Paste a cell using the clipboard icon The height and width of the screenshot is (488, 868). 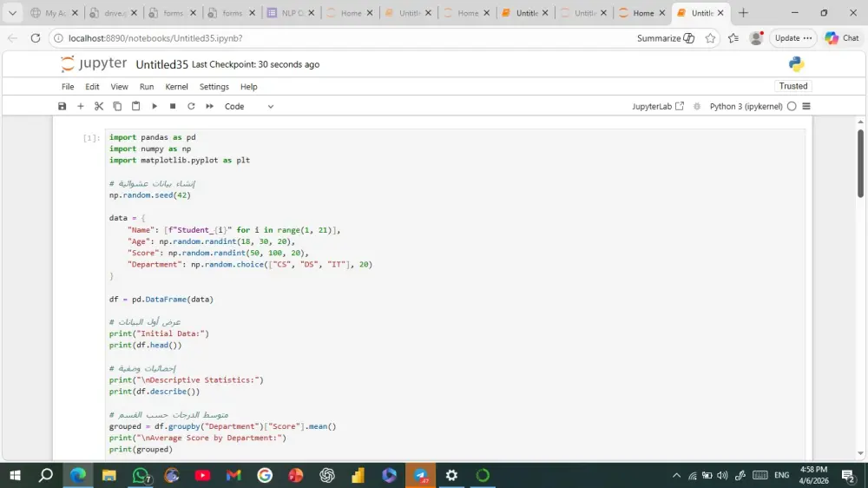(135, 106)
